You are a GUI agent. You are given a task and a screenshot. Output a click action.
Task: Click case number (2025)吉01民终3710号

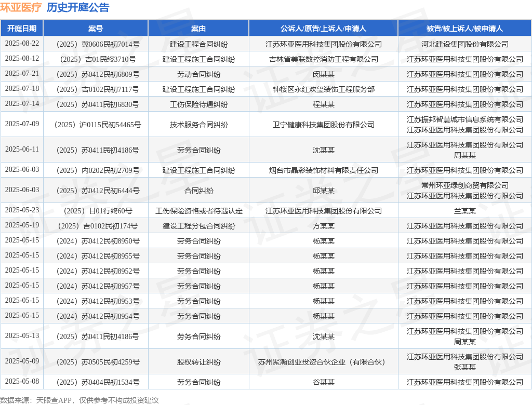tap(98, 59)
